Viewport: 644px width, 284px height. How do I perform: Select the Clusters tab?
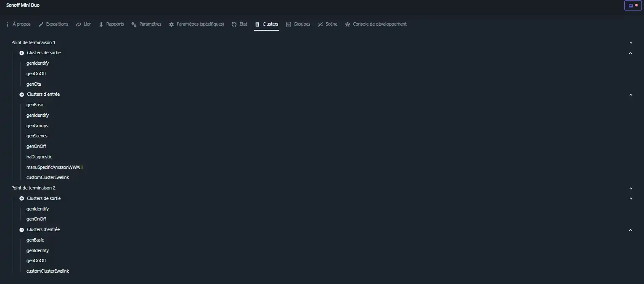[266, 24]
